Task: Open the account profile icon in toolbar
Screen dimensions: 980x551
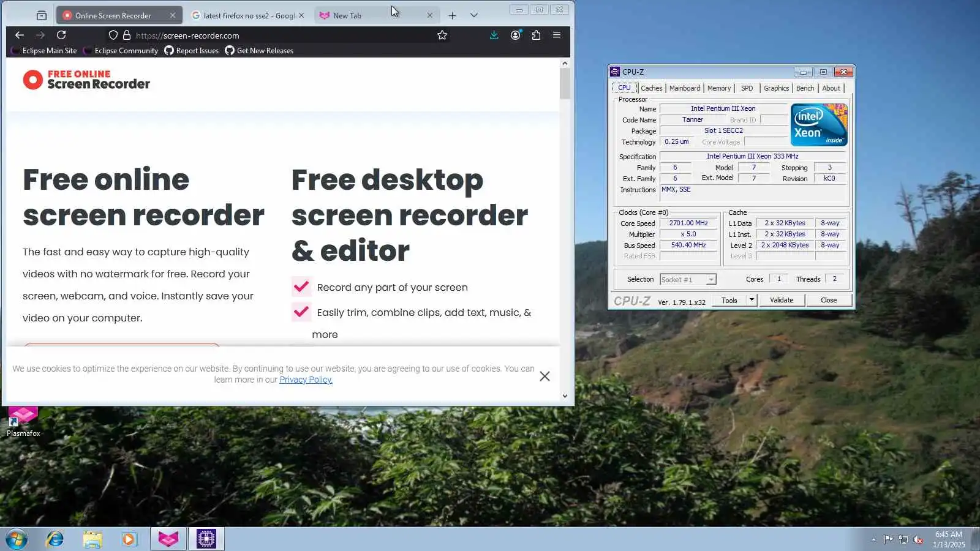Action: coord(516,35)
